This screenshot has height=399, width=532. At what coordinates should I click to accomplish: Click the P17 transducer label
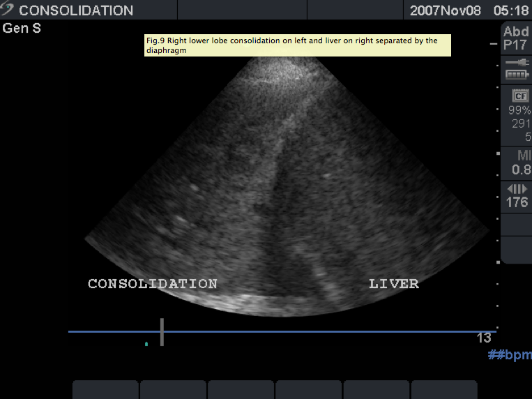point(515,45)
